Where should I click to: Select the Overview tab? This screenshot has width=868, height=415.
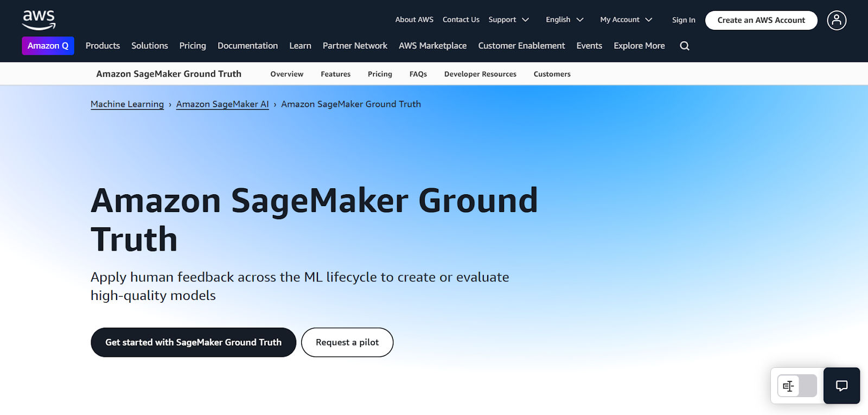(287, 74)
